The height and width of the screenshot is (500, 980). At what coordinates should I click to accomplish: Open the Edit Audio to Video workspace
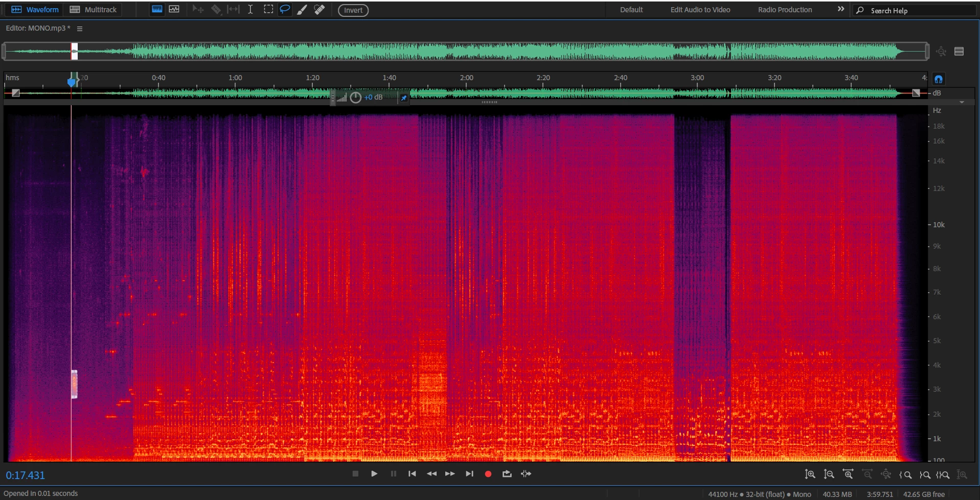coord(700,10)
